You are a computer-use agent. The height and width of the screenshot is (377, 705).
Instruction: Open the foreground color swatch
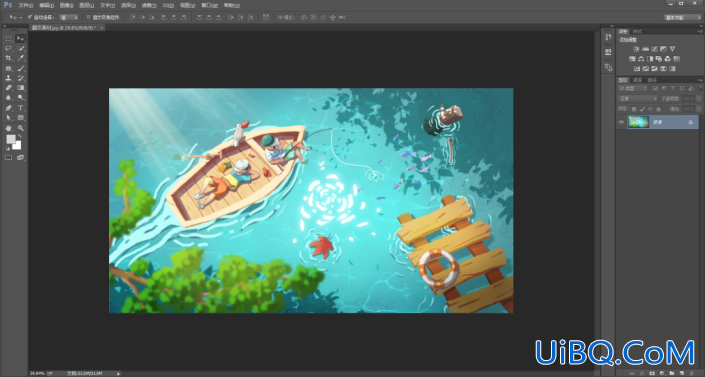[11, 139]
